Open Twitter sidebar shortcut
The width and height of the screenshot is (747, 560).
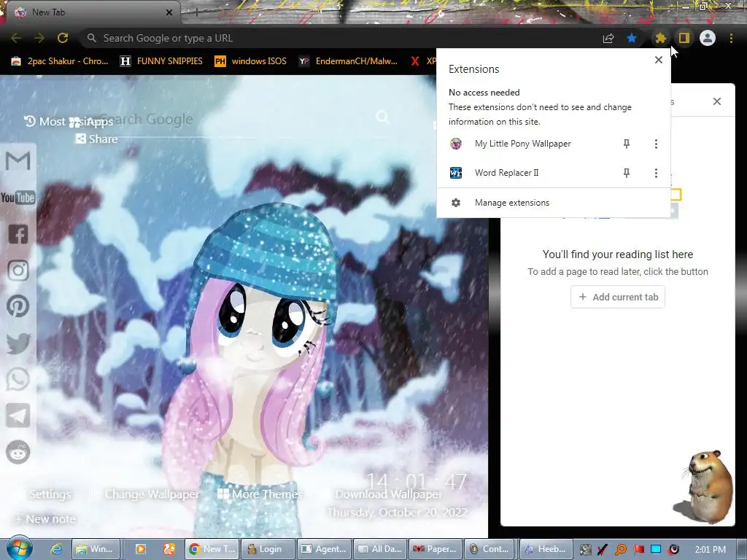(x=18, y=343)
